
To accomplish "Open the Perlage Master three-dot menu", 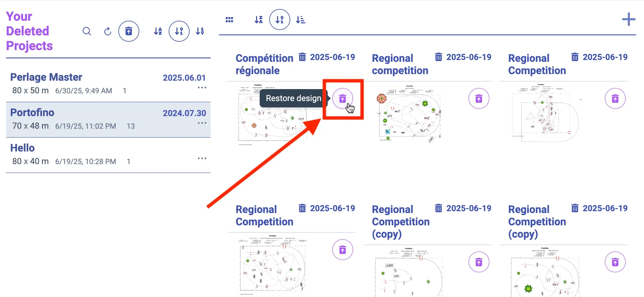I will pos(202,88).
